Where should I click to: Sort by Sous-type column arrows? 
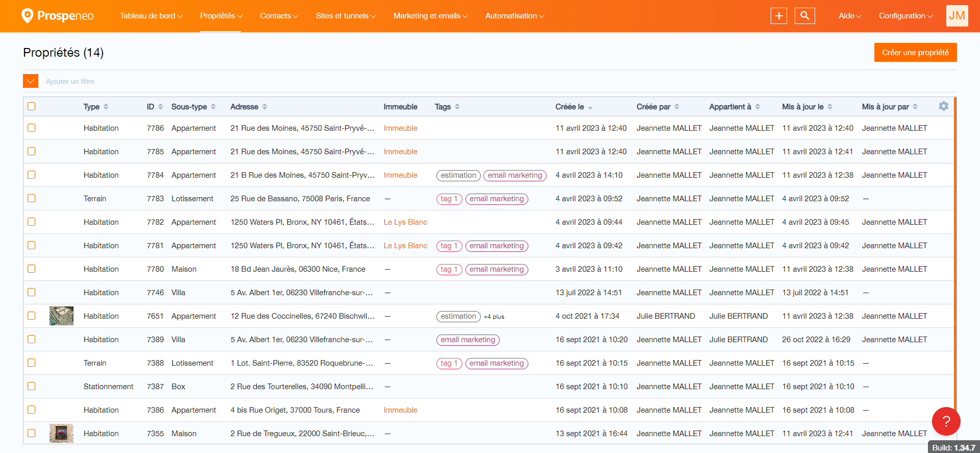pos(213,107)
